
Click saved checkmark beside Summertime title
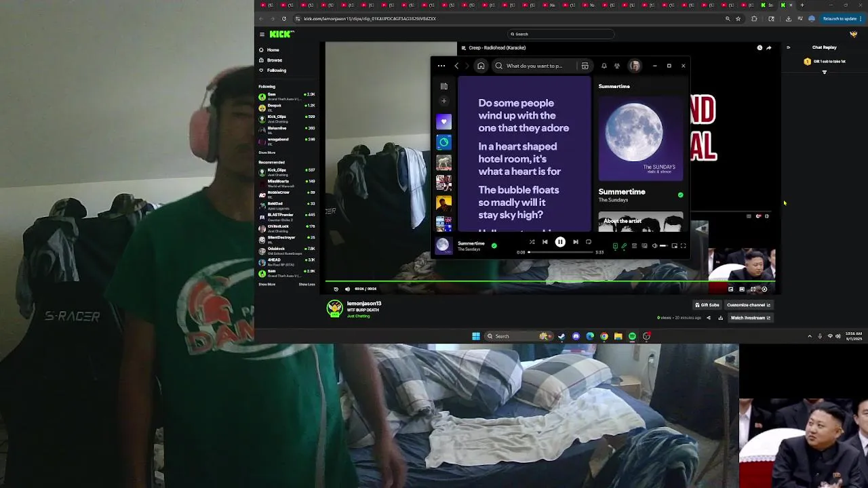[680, 195]
